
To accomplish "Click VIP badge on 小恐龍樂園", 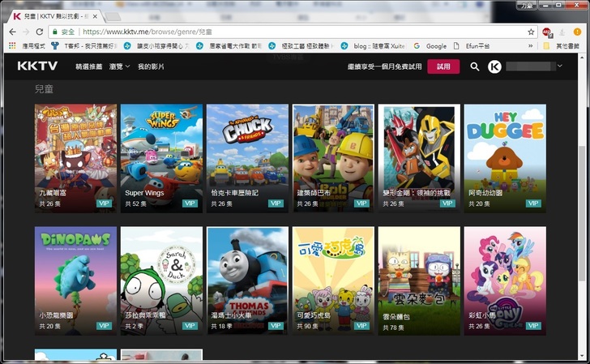I will click(x=104, y=326).
